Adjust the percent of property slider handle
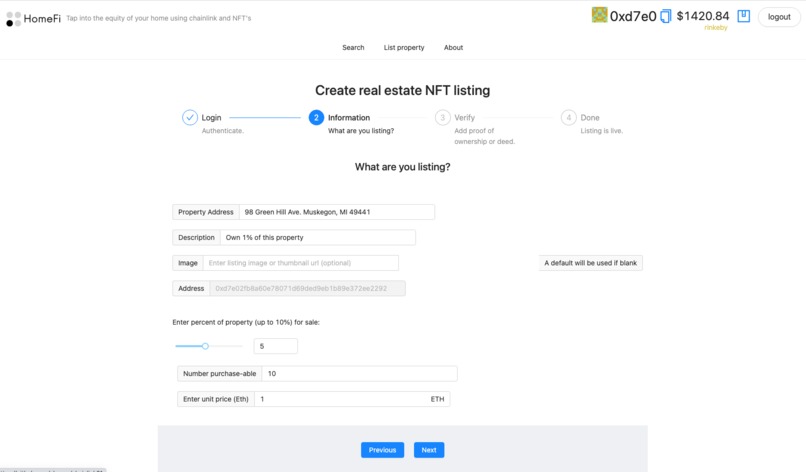The width and height of the screenshot is (806, 472). (x=205, y=346)
